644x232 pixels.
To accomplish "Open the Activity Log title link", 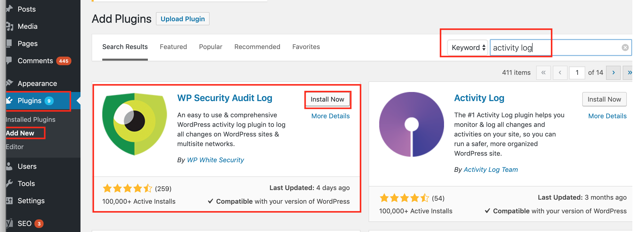I will click(x=479, y=98).
